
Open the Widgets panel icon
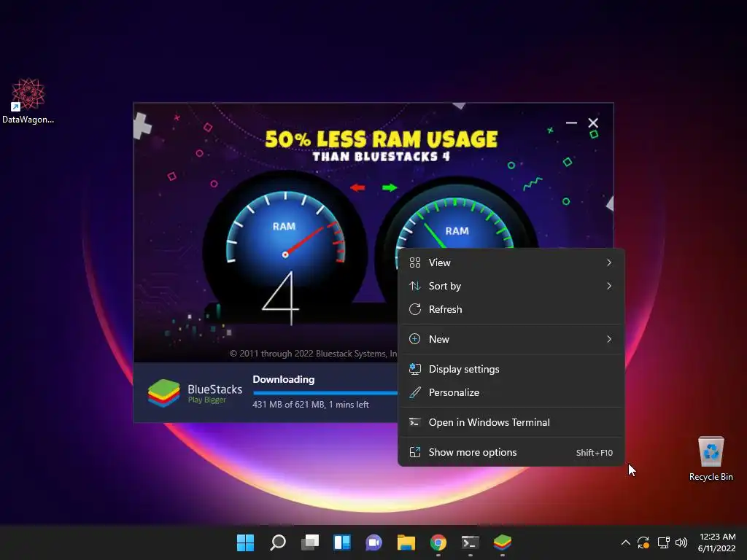pyautogui.click(x=342, y=542)
